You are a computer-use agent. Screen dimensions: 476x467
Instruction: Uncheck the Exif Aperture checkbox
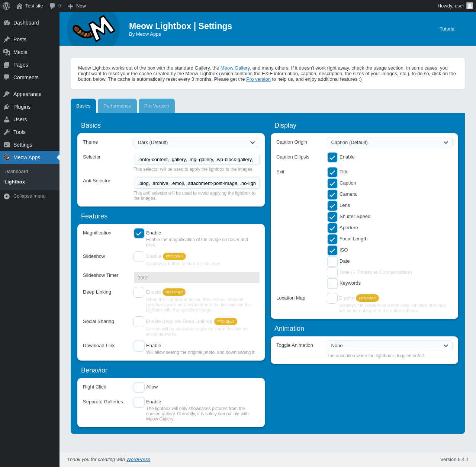coord(332,228)
